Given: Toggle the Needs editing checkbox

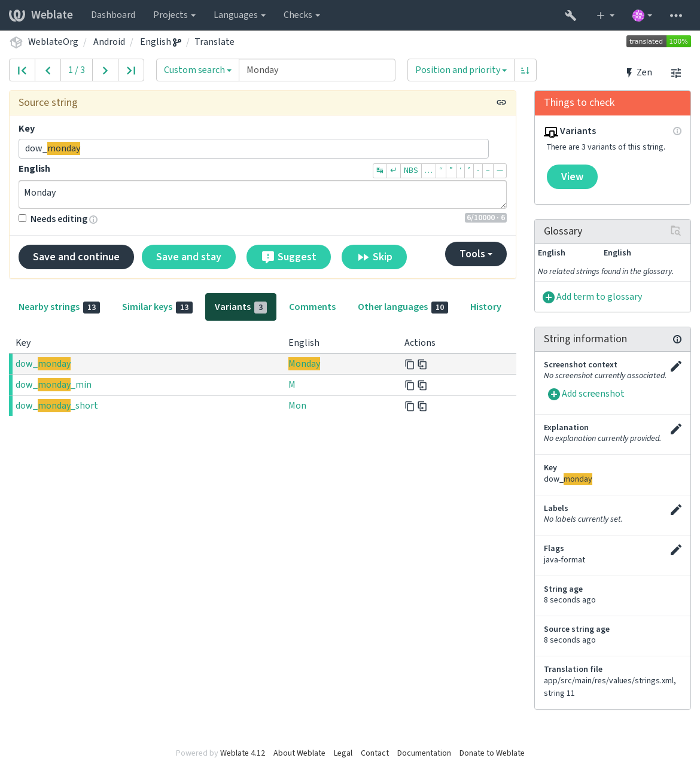Looking at the screenshot, I should tap(22, 218).
